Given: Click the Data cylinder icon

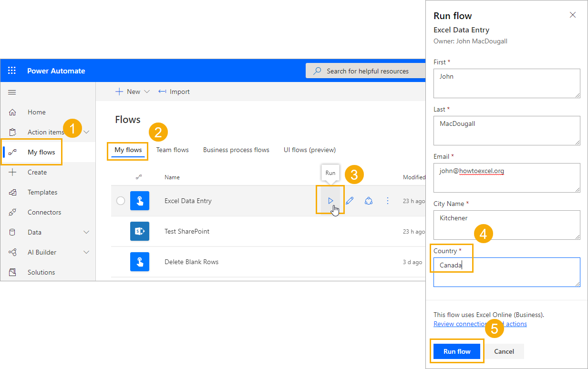Looking at the screenshot, I should [x=12, y=232].
